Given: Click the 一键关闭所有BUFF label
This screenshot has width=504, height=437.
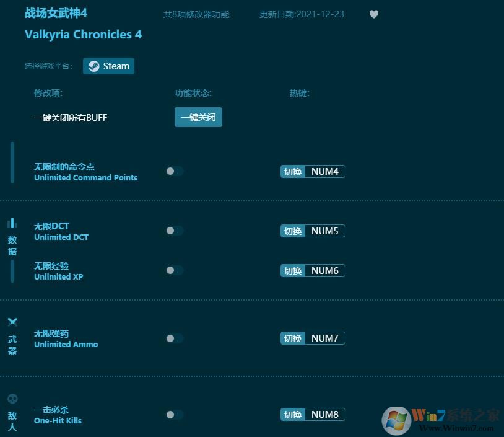Looking at the screenshot, I should [71, 118].
